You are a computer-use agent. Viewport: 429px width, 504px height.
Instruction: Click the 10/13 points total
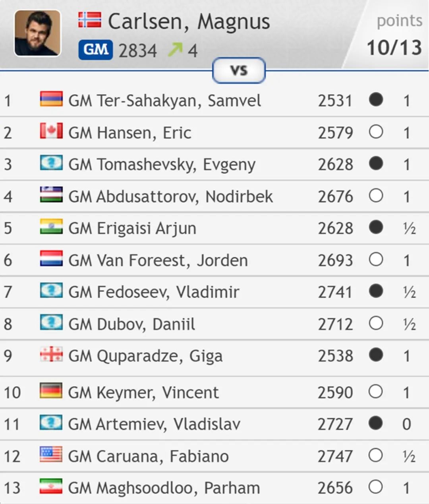coord(394,48)
